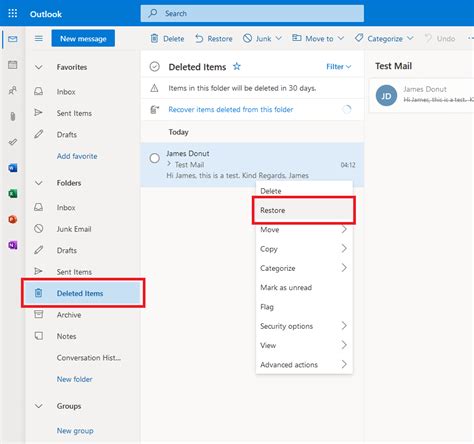Open Drafts under Favorites
This screenshot has width=474, height=444.
pos(82,135)
